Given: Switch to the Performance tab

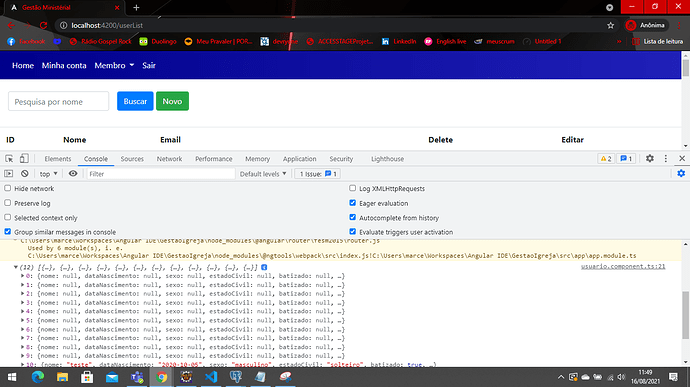Looking at the screenshot, I should (x=213, y=159).
